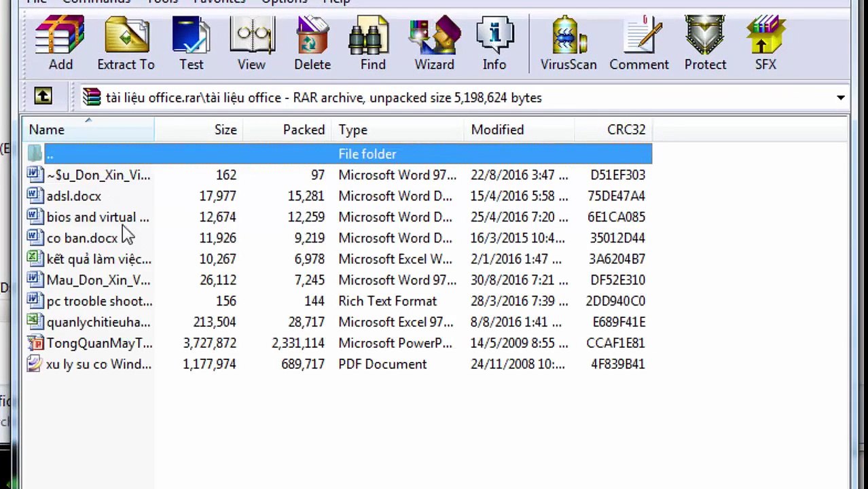Click the Protect toolbar icon
This screenshot has width=868, height=489.
pos(705,42)
